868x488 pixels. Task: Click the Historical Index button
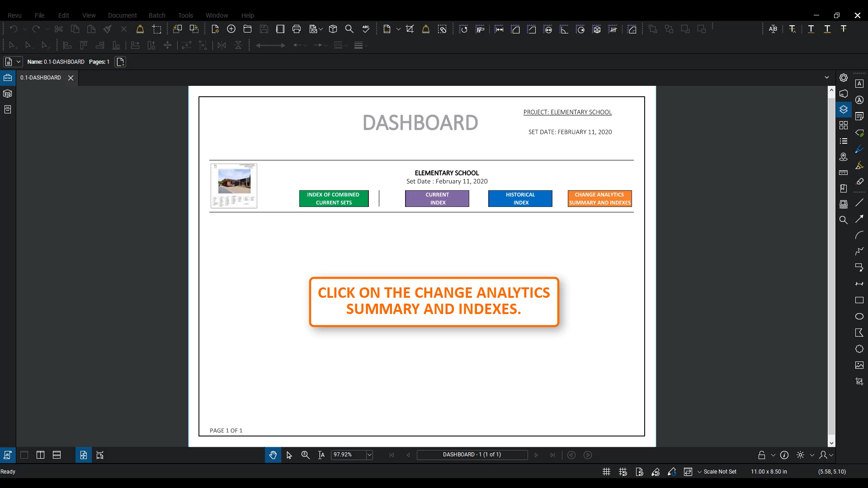click(520, 199)
